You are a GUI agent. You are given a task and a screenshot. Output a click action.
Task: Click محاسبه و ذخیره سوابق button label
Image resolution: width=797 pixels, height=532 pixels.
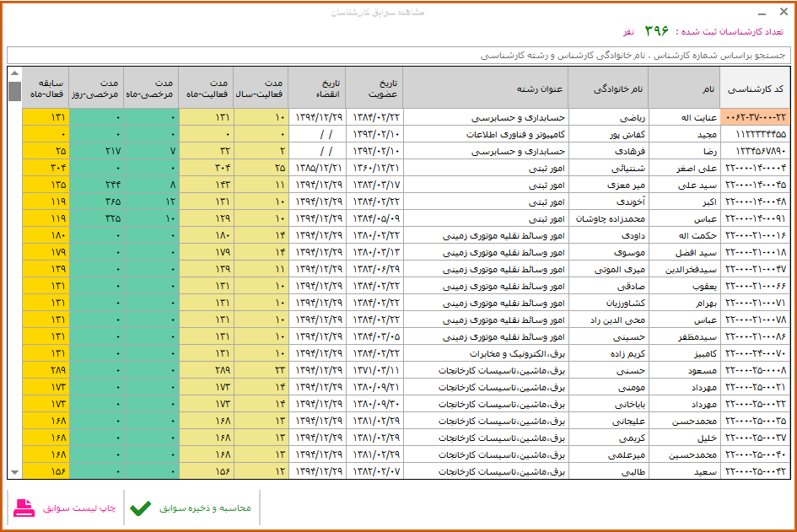pos(205,508)
